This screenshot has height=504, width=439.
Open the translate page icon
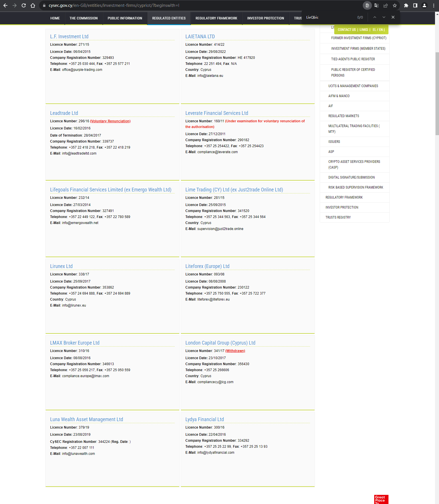[376, 5]
